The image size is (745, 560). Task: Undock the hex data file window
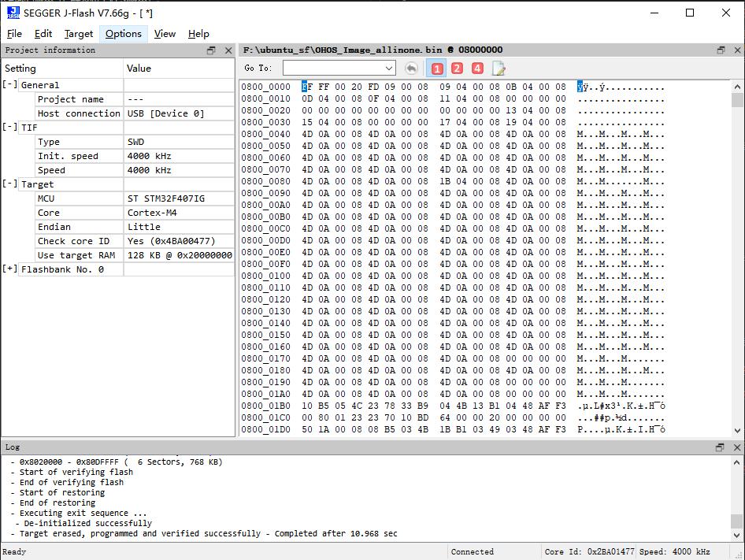click(721, 50)
